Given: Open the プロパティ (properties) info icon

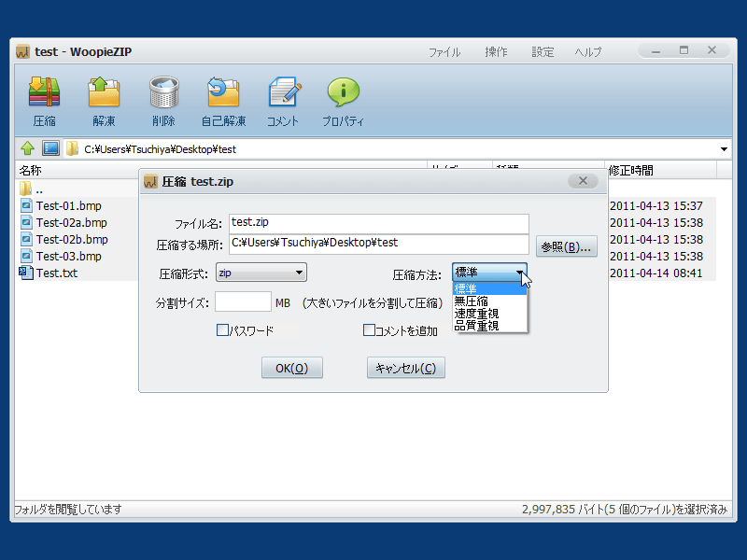Looking at the screenshot, I should tap(343, 91).
